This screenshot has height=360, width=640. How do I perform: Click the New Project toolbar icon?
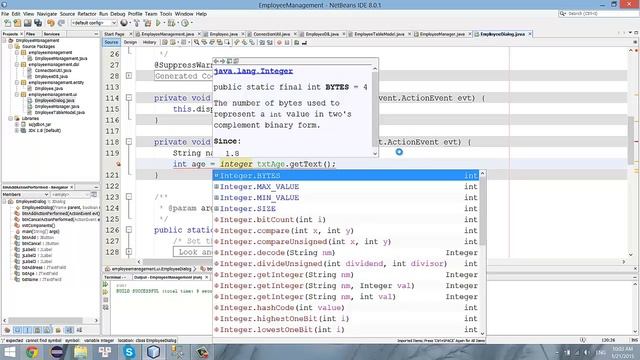pyautogui.click(x=17, y=23)
